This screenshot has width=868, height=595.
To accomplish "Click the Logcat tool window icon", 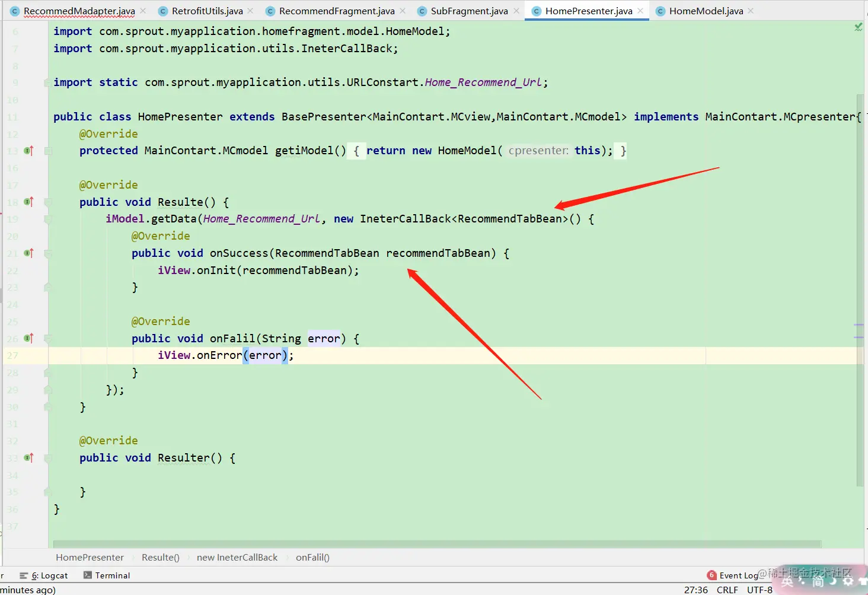I will pyautogui.click(x=24, y=575).
